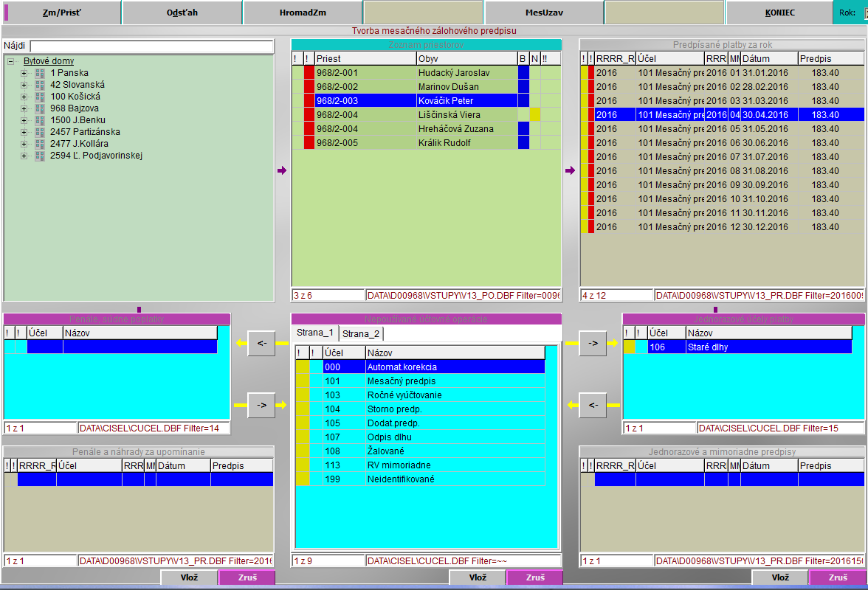Click the Obyv column header

[x=466, y=58]
